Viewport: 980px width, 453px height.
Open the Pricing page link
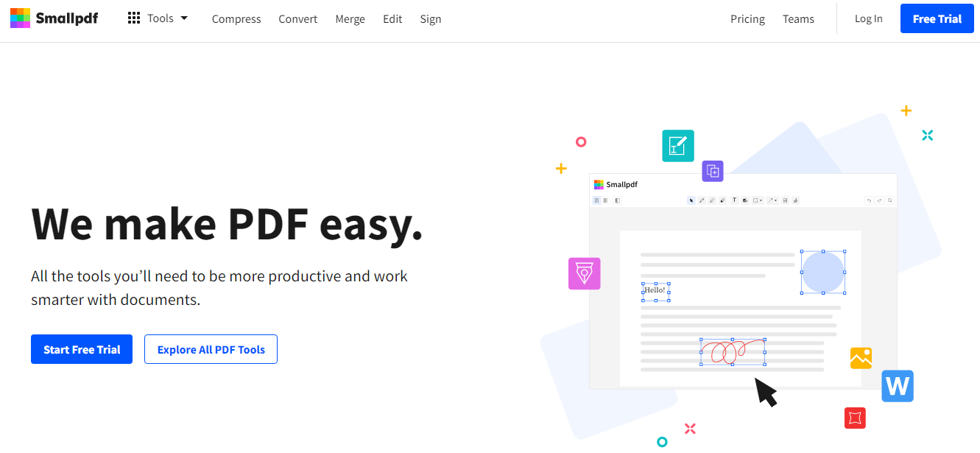click(x=747, y=19)
